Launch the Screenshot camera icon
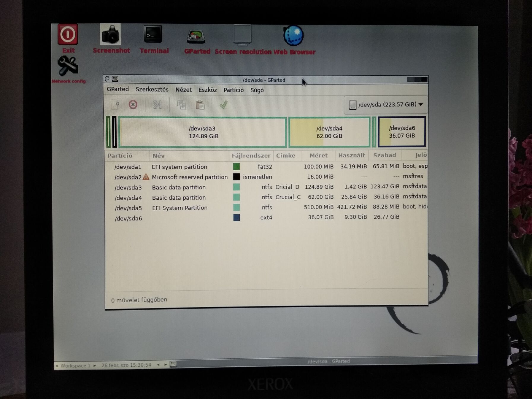This screenshot has height=399, width=532. [110, 34]
